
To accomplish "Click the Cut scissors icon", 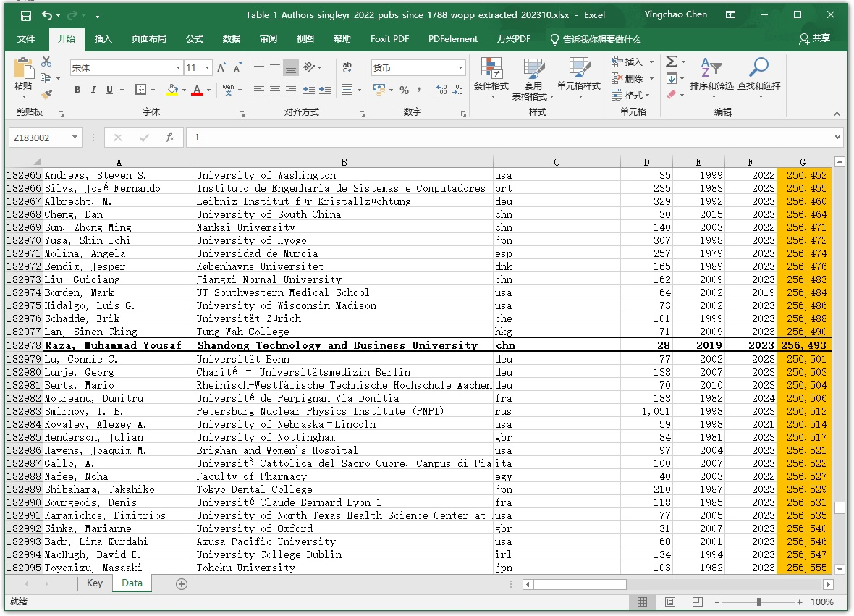I will (x=46, y=62).
